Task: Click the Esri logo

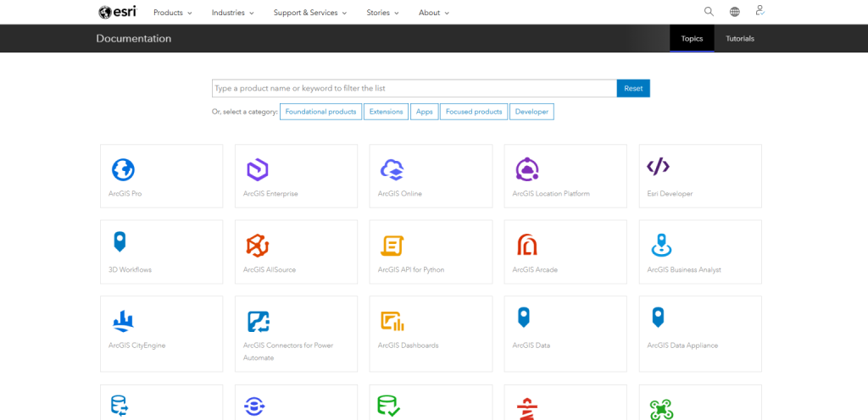Action: pyautogui.click(x=117, y=12)
